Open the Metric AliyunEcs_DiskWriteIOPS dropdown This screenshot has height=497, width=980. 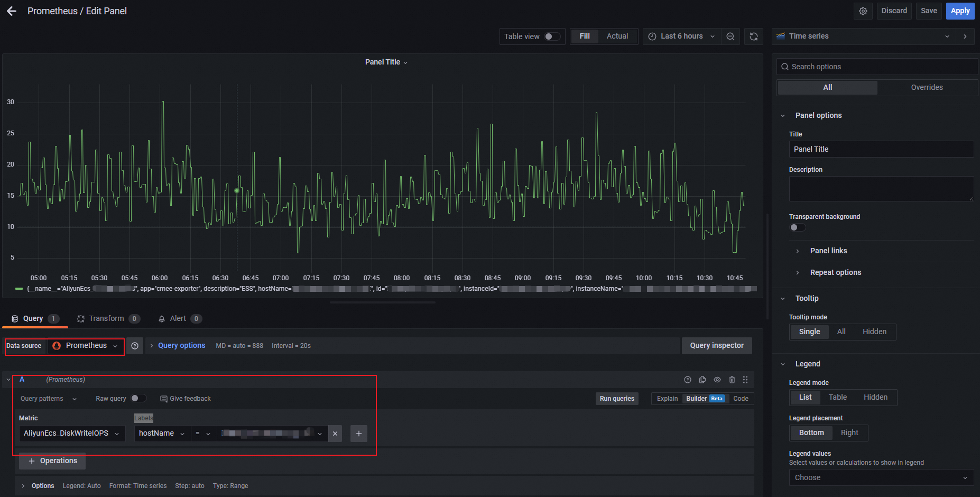[x=72, y=434]
